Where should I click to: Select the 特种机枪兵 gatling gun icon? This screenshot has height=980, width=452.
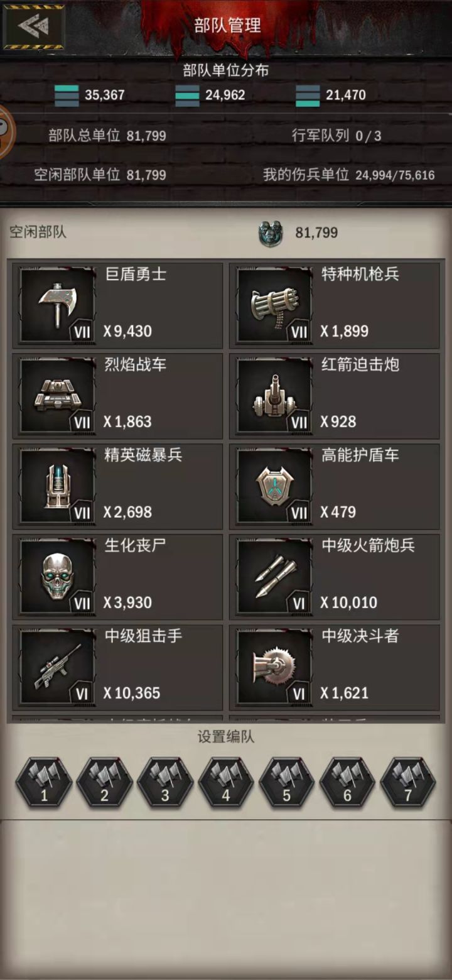(274, 305)
